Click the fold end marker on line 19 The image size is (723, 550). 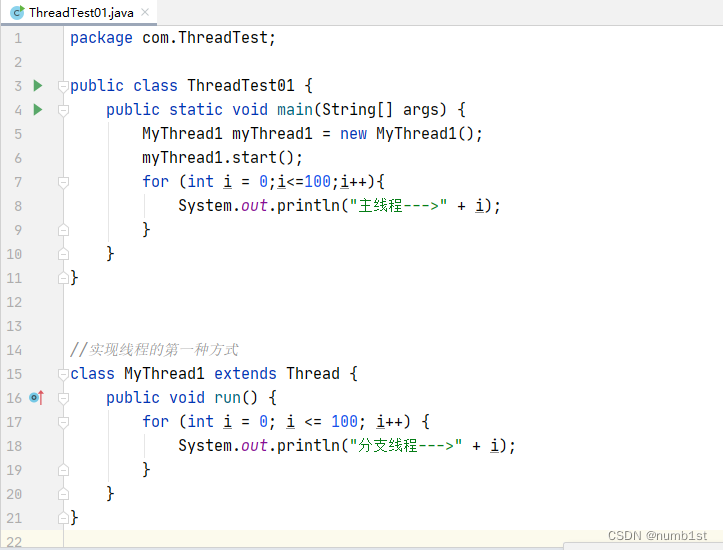tap(63, 470)
